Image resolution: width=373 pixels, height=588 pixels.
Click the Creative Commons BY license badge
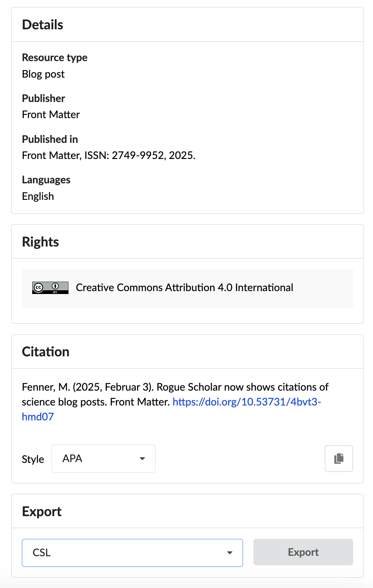click(x=50, y=287)
